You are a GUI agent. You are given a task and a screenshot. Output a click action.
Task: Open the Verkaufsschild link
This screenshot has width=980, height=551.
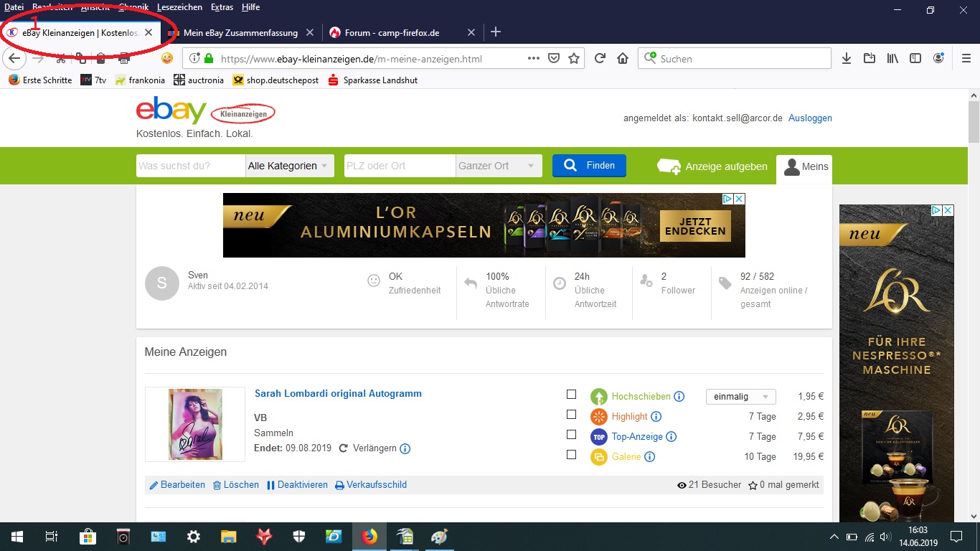click(x=371, y=485)
